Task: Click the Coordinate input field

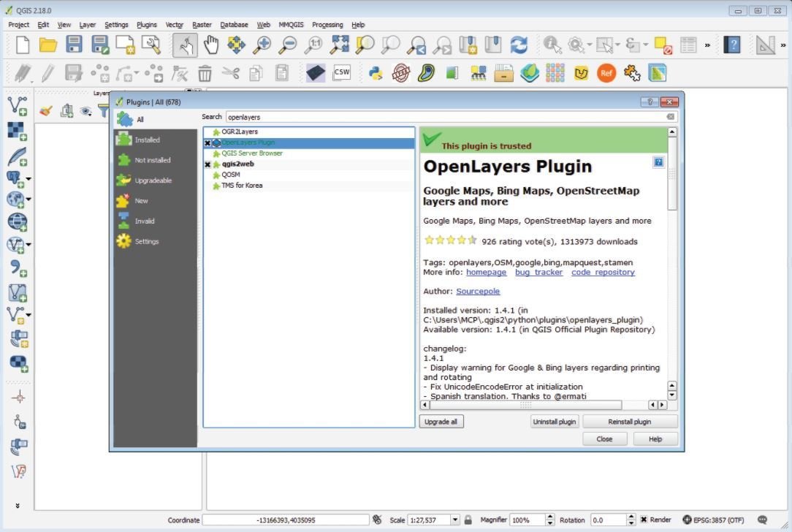Action: 286,520
